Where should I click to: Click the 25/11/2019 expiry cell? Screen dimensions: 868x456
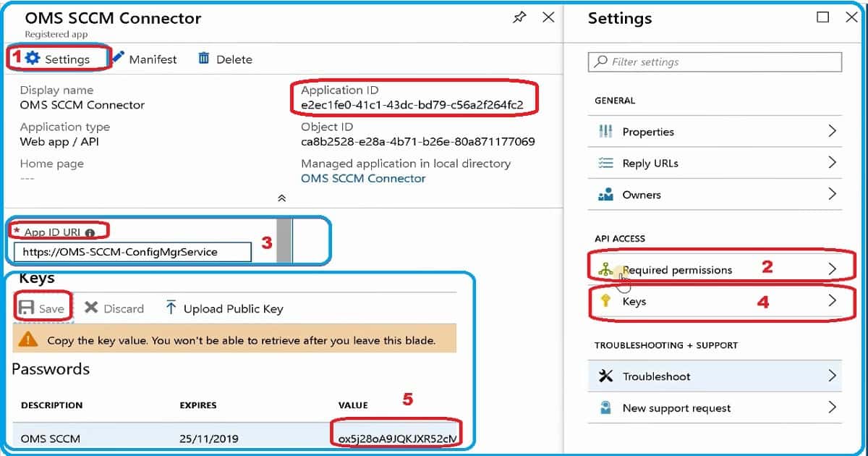click(x=209, y=439)
